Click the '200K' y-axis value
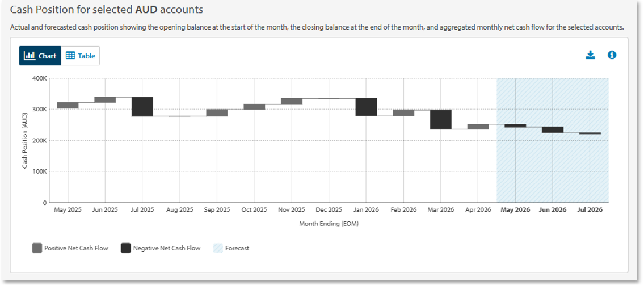 coord(39,140)
